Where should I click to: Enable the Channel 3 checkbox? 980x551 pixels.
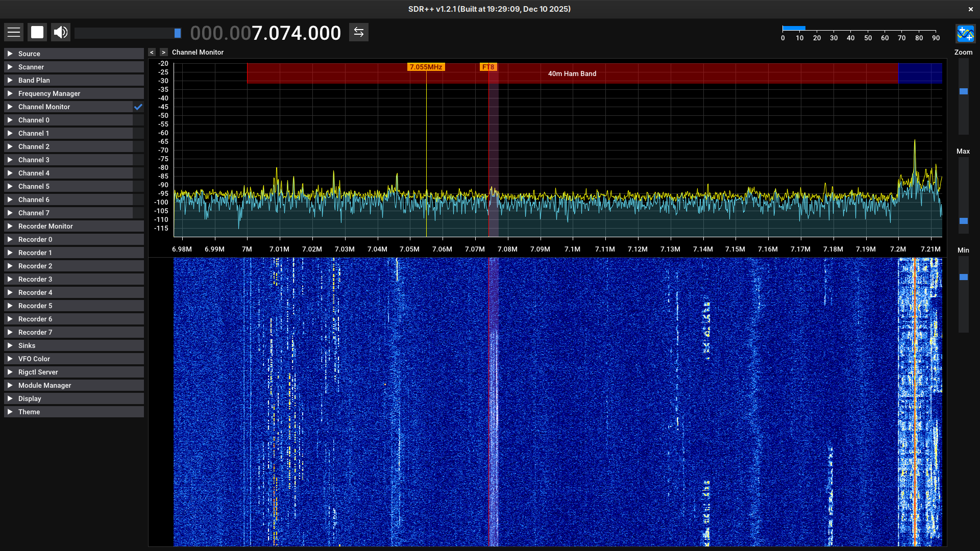pyautogui.click(x=138, y=160)
